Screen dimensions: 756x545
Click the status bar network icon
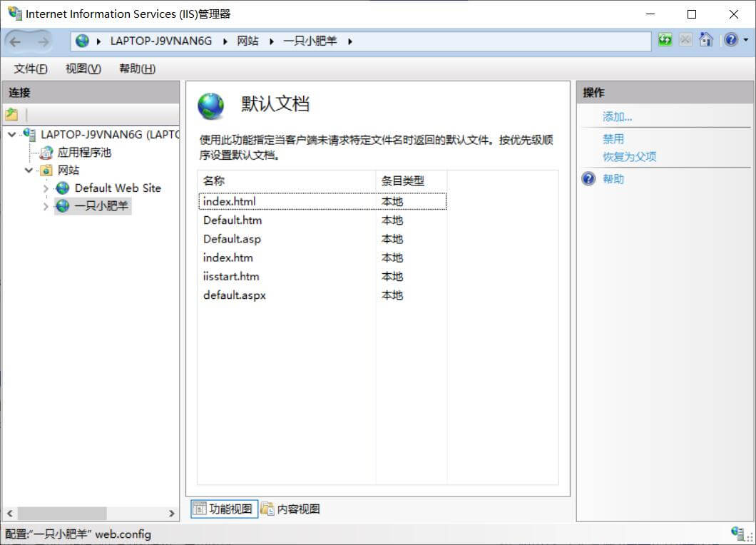click(737, 532)
